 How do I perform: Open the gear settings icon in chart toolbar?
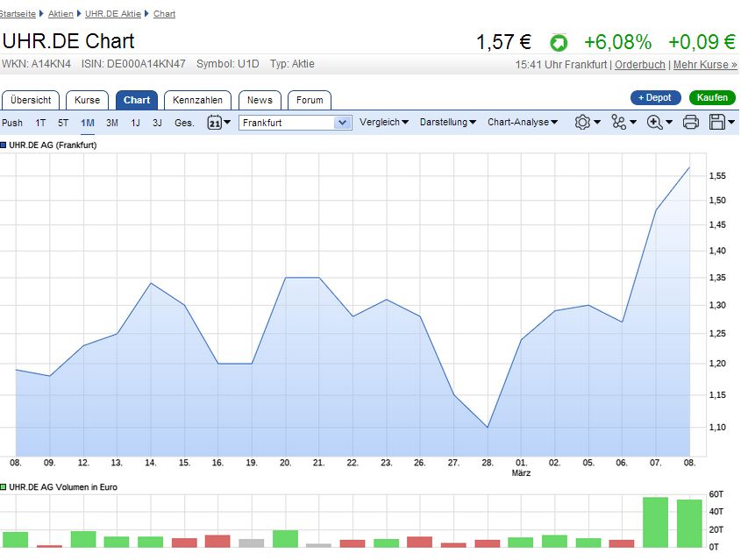[582, 123]
